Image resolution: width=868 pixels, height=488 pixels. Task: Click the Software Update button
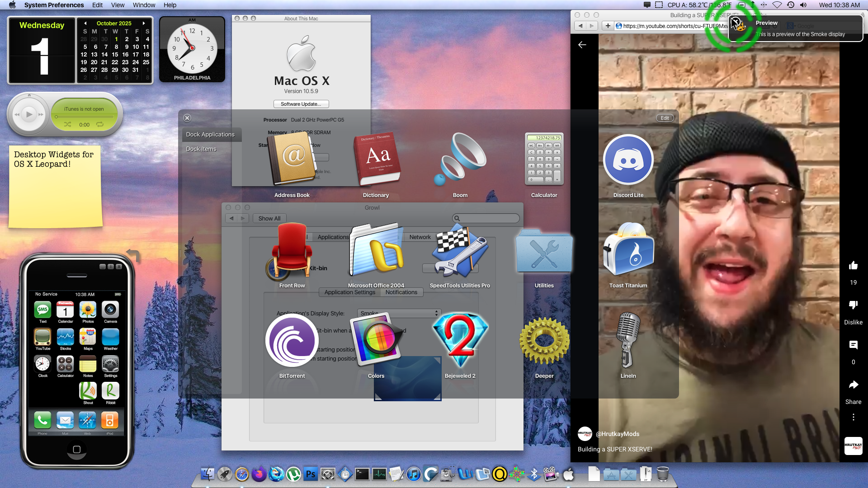click(x=301, y=104)
